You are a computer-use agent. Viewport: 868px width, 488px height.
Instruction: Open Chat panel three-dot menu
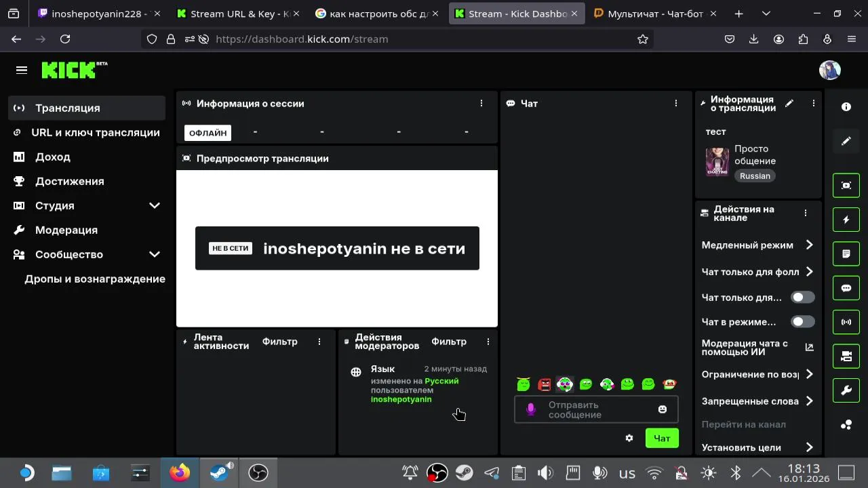coord(675,104)
